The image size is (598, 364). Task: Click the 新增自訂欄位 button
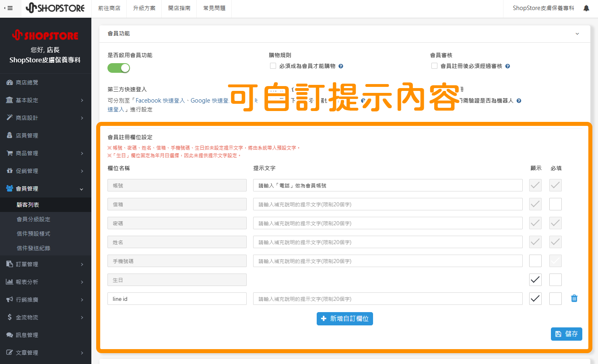click(x=345, y=319)
